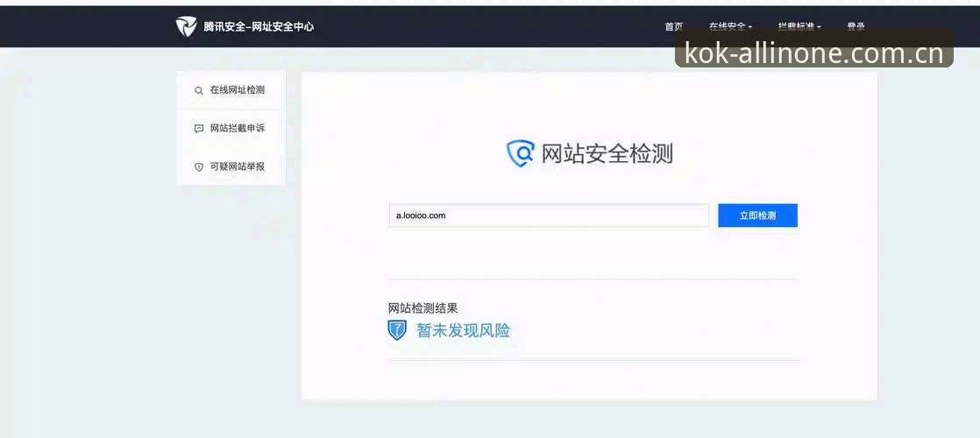Screen dimensions: 980x438
Task: Select 网站拦截申诉 in the sidebar
Action: (231, 129)
